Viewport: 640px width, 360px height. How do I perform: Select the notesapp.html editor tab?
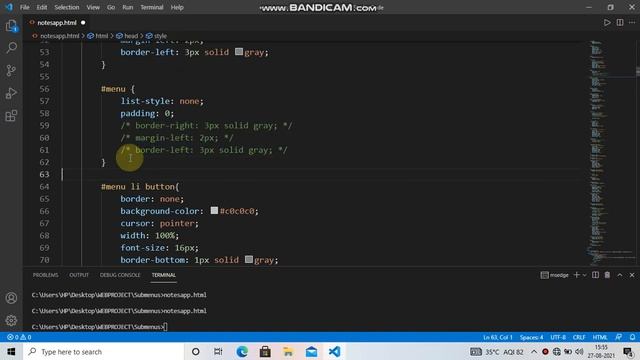click(x=57, y=23)
